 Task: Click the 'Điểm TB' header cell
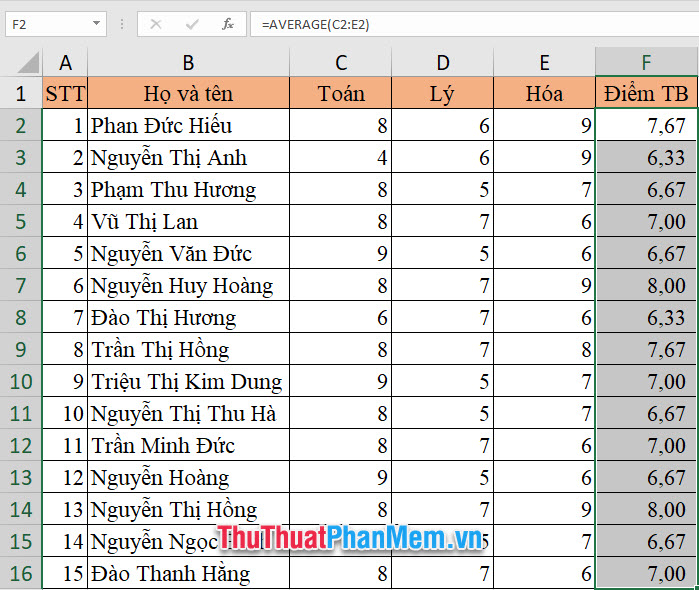646,93
